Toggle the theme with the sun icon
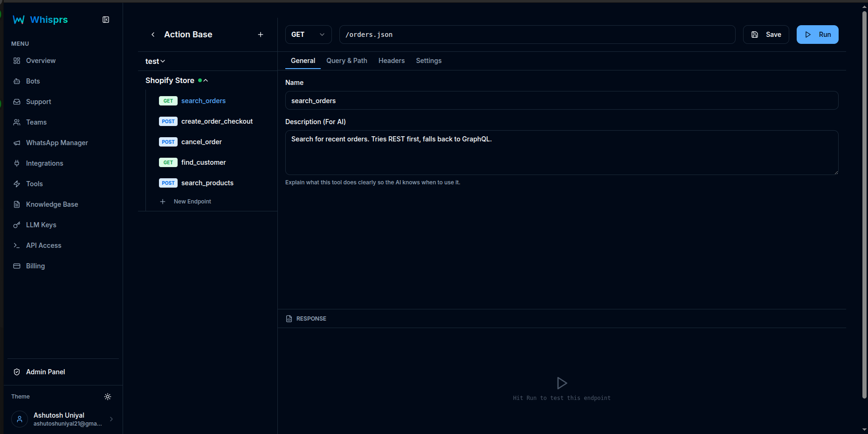 click(x=108, y=397)
